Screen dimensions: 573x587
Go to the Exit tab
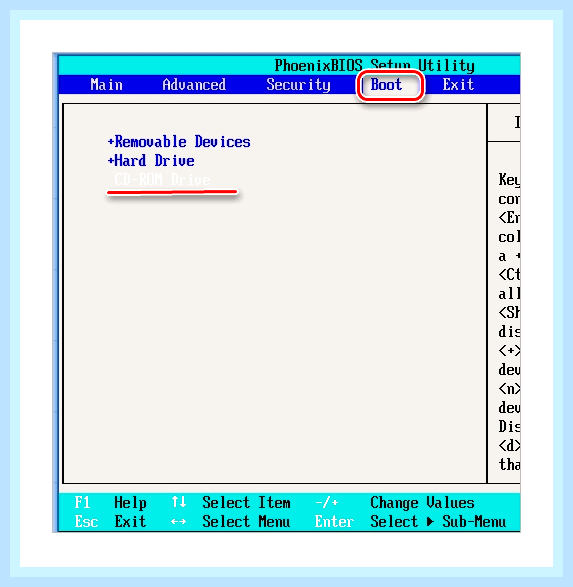458,85
